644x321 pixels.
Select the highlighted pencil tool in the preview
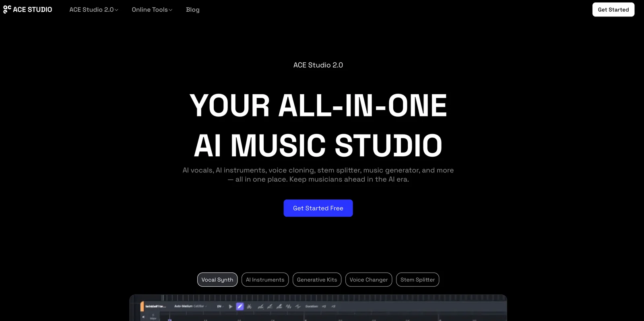coord(240,307)
